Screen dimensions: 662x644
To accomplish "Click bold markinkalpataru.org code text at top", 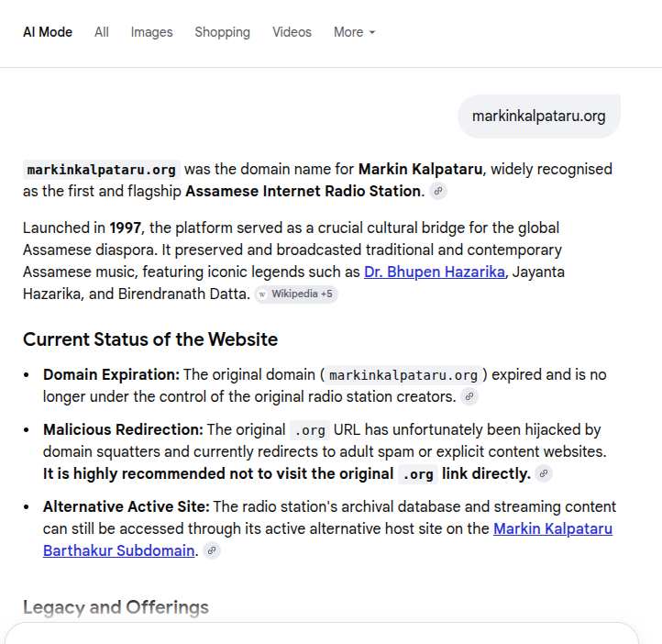I will (102, 170).
